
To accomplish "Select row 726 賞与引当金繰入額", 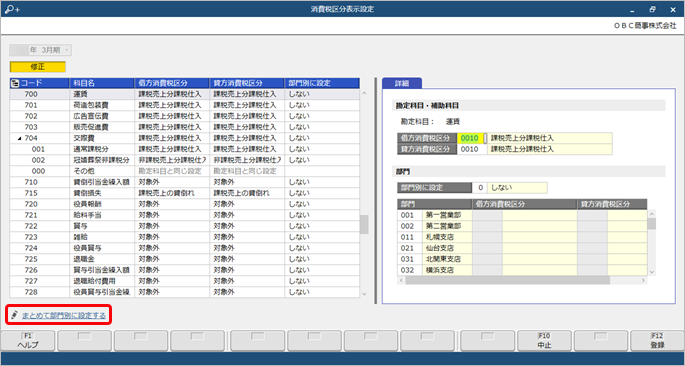I will [x=184, y=270].
